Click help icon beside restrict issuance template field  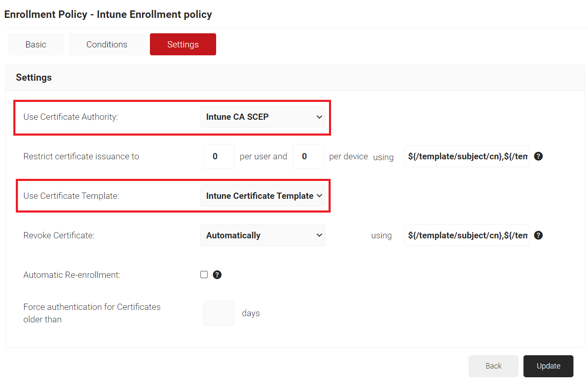(538, 156)
